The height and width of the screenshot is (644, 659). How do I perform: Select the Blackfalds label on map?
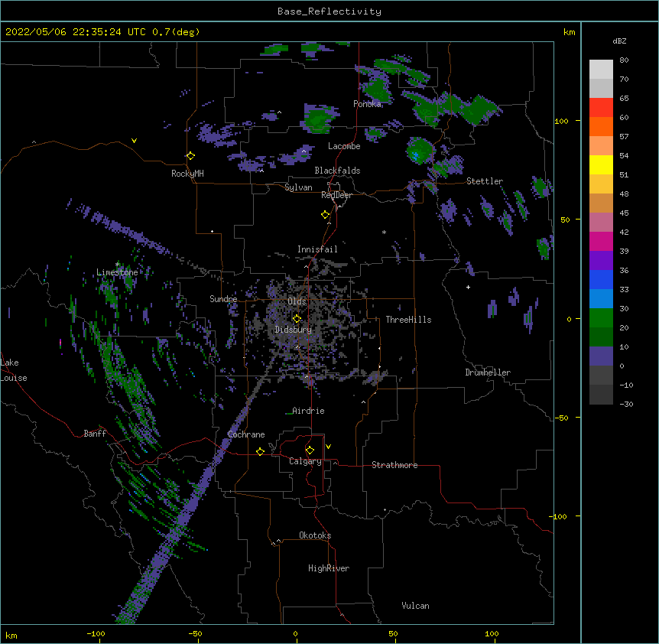tap(337, 171)
